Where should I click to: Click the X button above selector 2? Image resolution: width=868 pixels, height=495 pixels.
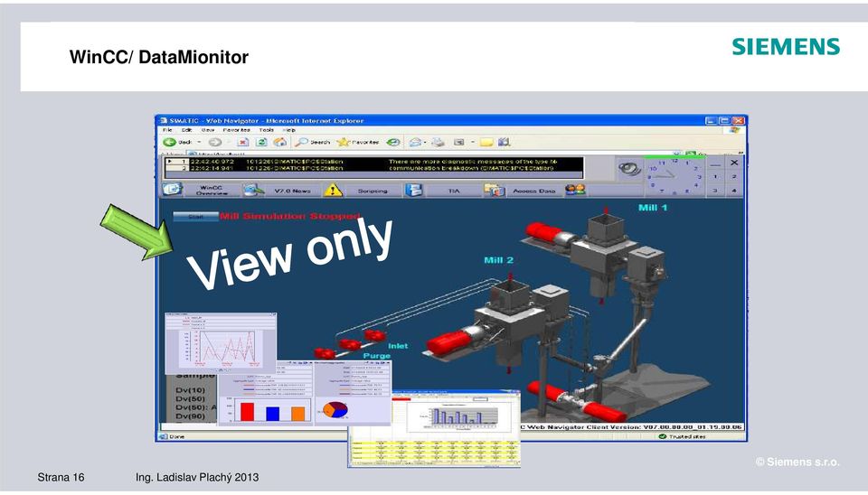[x=733, y=163]
